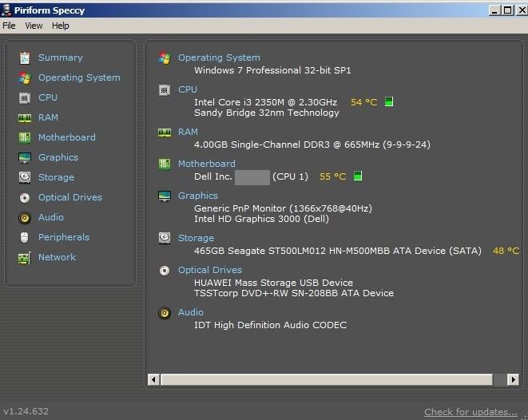The image size is (528, 420).
Task: Open Storage section in sidebar
Action: point(56,177)
